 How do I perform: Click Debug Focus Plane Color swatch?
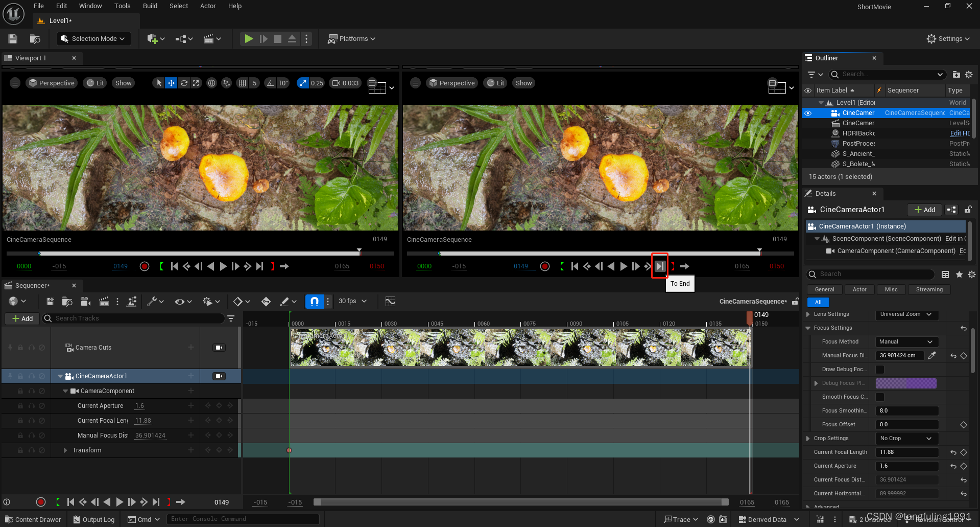point(906,383)
